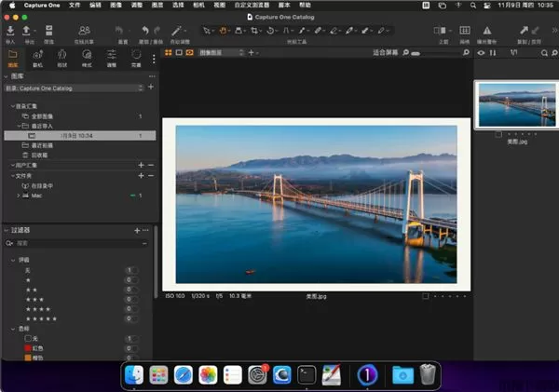Toggle the red color tag filter
The width and height of the screenshot is (559, 392).
pyautogui.click(x=131, y=347)
